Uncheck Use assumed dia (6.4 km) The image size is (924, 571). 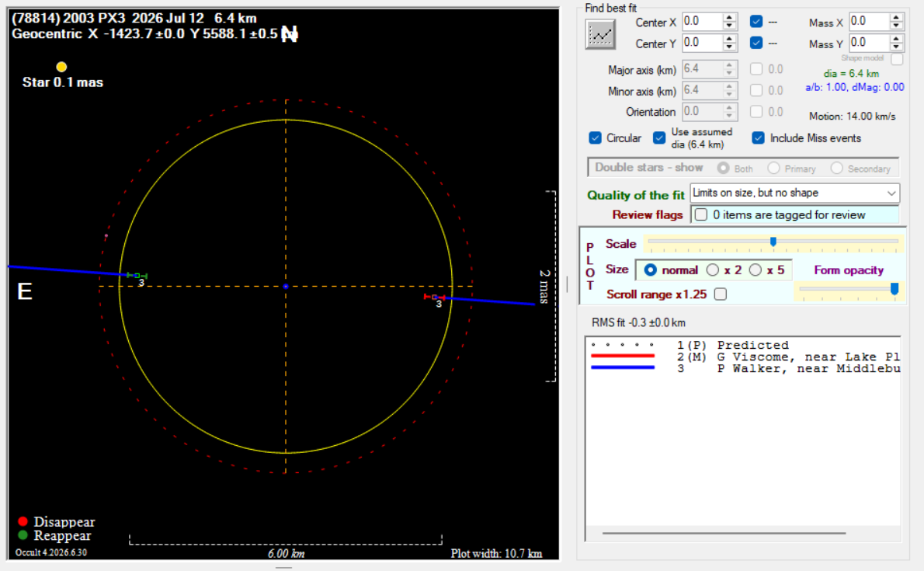(x=659, y=138)
